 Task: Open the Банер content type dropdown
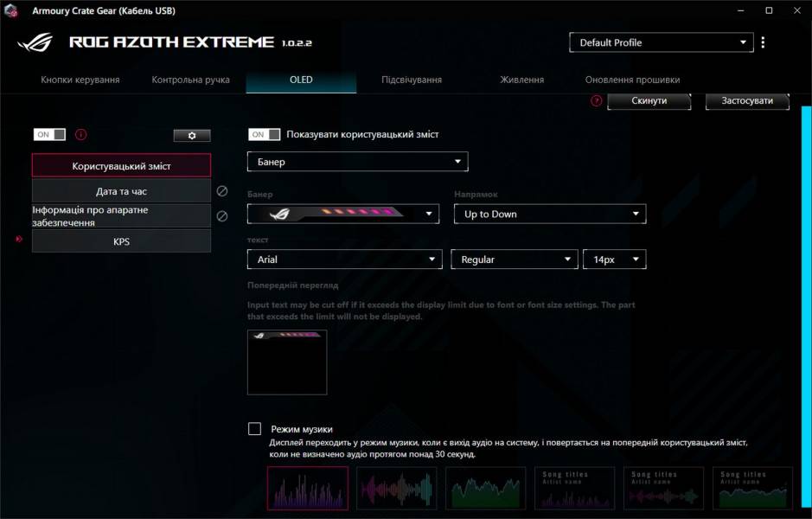click(357, 161)
